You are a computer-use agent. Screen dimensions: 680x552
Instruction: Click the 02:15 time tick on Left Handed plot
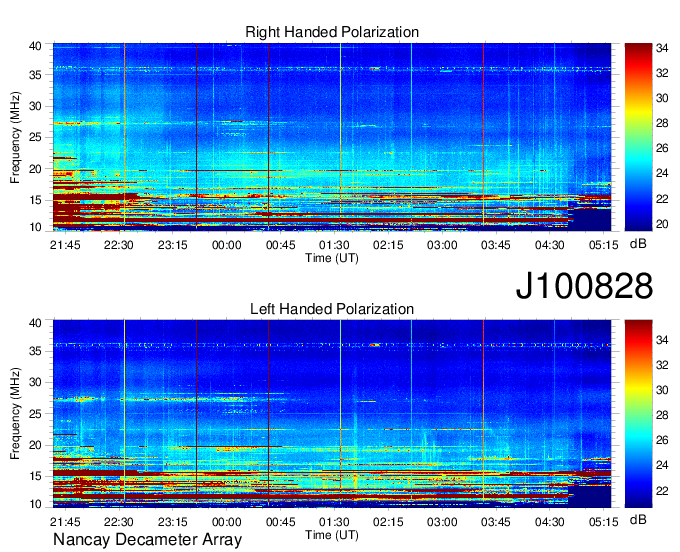pos(388,522)
